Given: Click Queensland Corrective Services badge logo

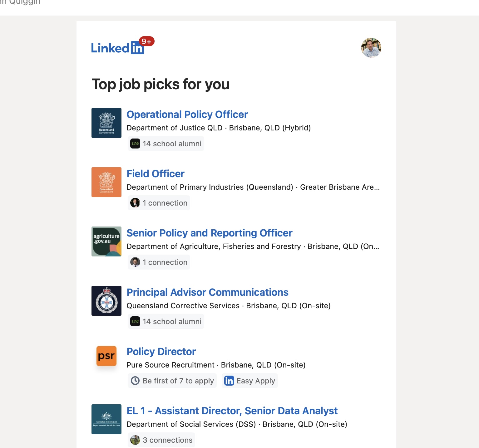Looking at the screenshot, I should point(106,301).
